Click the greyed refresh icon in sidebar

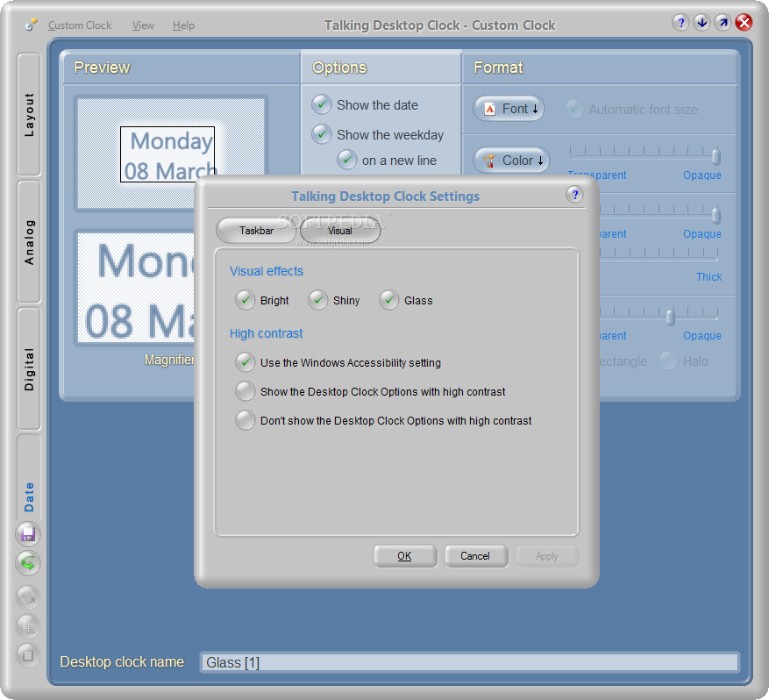click(28, 597)
